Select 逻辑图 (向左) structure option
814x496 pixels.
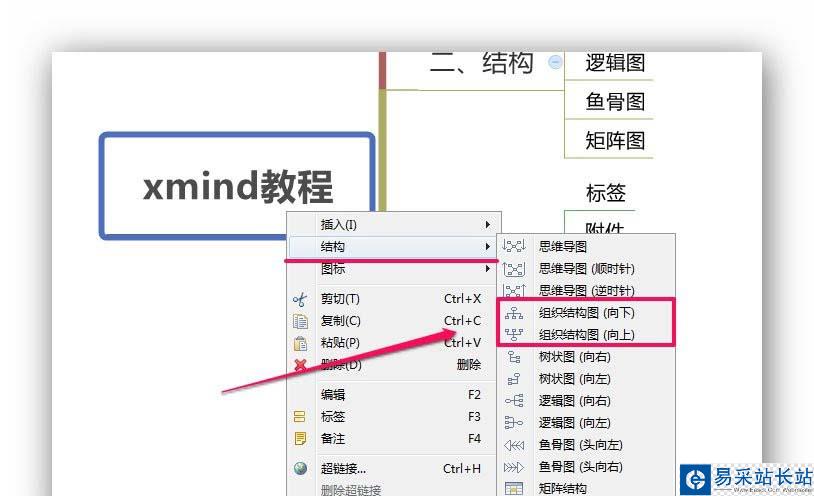click(587, 423)
